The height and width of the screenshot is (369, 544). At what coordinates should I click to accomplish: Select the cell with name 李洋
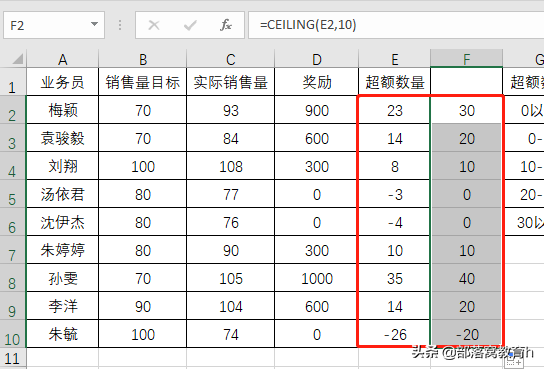(62, 307)
